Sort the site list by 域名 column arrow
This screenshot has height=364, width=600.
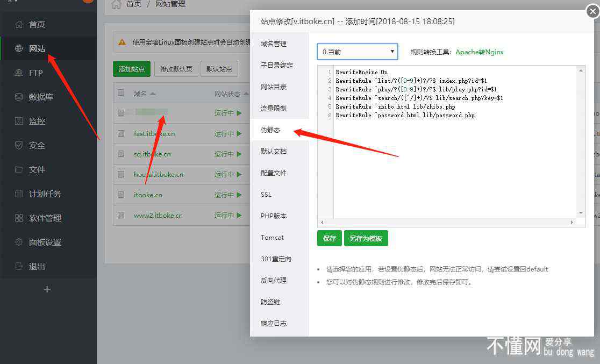(153, 94)
